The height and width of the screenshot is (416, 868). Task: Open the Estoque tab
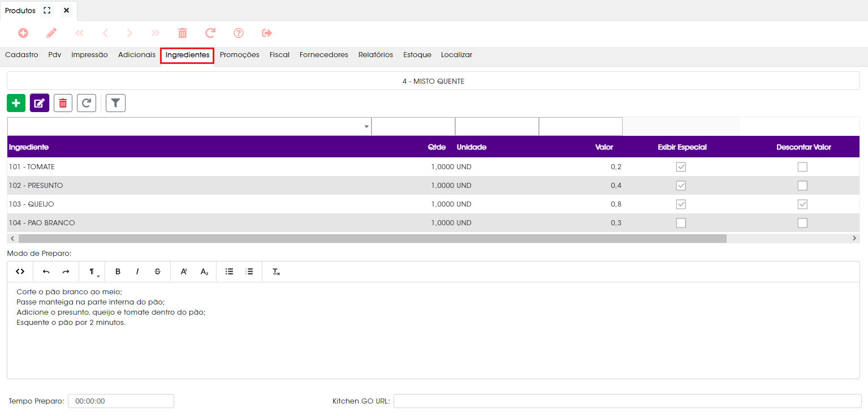coord(417,55)
